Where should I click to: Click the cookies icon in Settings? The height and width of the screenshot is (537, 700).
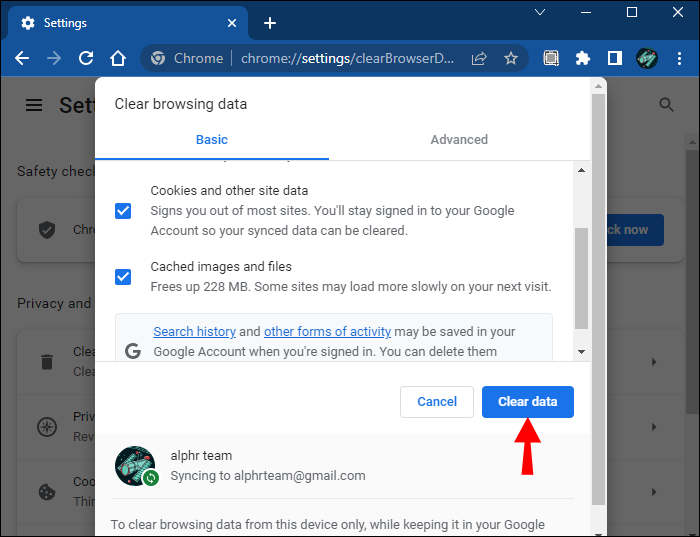point(47,492)
